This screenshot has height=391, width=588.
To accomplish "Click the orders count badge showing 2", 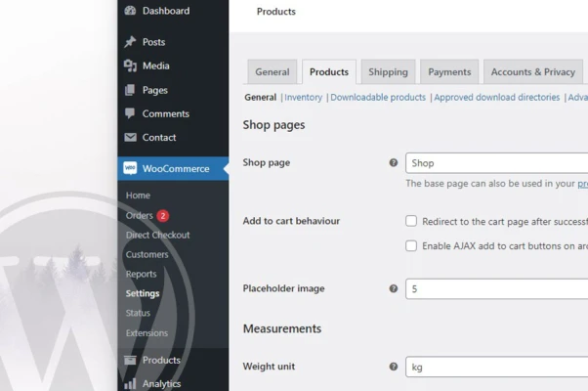I will coord(163,216).
